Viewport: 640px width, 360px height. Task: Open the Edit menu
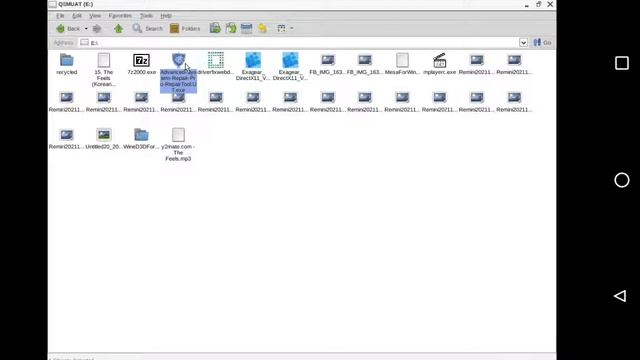pos(77,16)
